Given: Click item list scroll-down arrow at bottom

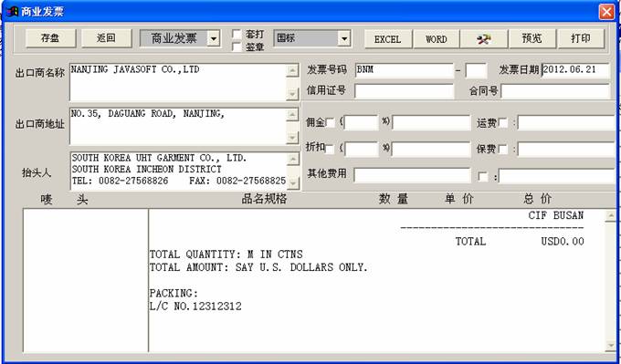Looking at the screenshot, I should pyautogui.click(x=611, y=346).
